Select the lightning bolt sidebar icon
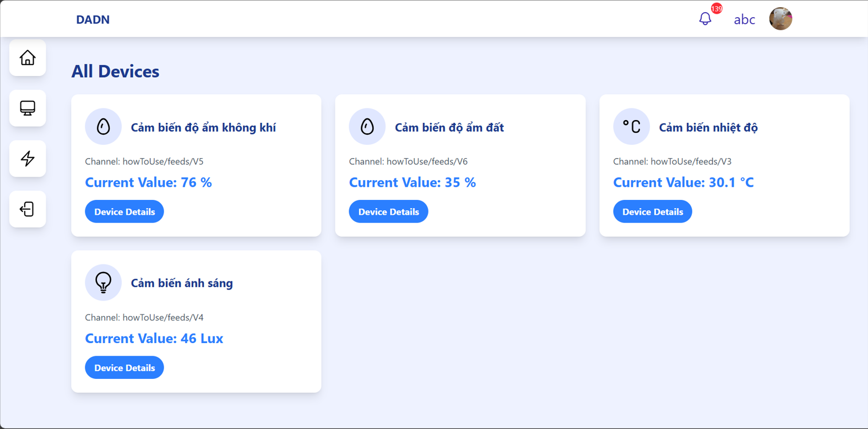Viewport: 868px width, 429px height. tap(28, 159)
